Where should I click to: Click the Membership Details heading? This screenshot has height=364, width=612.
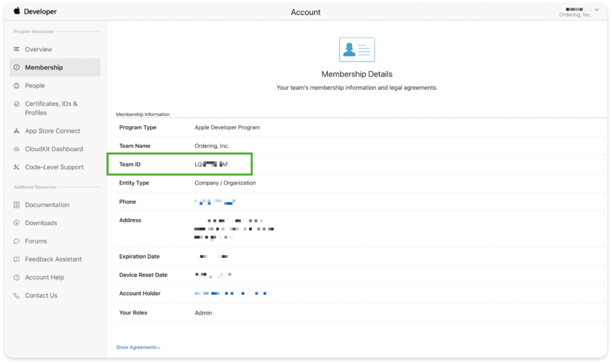pyautogui.click(x=357, y=74)
